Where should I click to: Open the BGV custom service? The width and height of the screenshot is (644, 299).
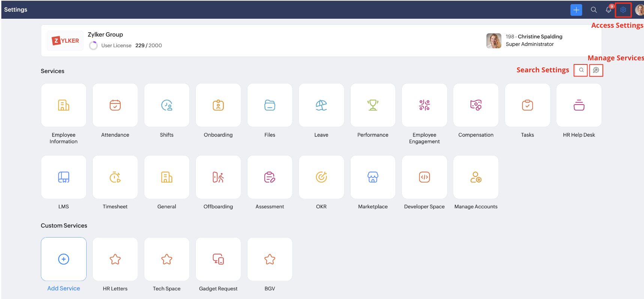pos(270,259)
